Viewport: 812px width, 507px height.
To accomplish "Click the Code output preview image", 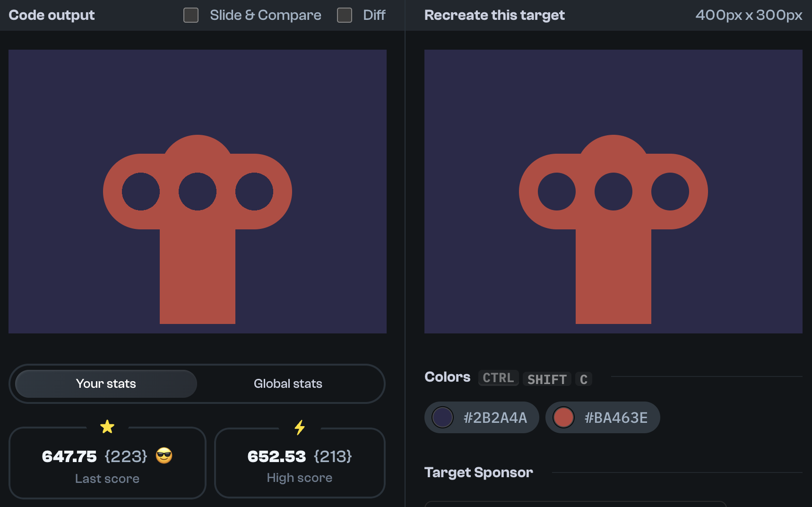I will 198,191.
